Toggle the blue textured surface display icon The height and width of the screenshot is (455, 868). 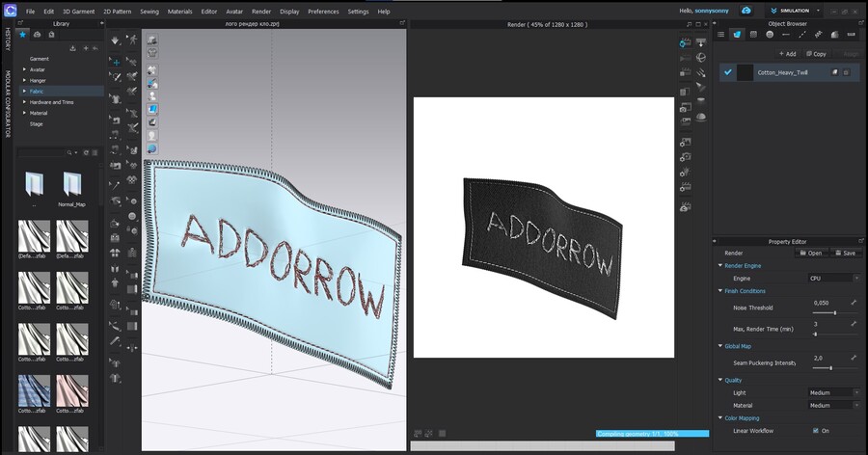tap(152, 109)
